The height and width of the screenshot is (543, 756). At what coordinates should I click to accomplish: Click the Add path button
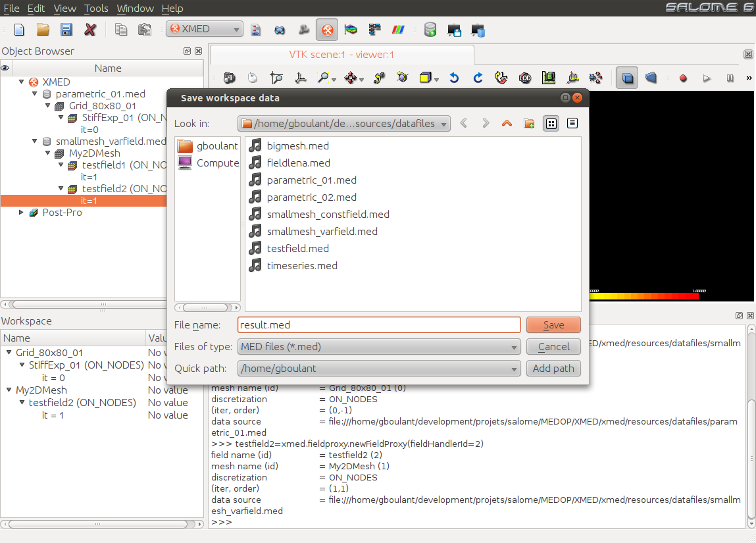pos(553,369)
